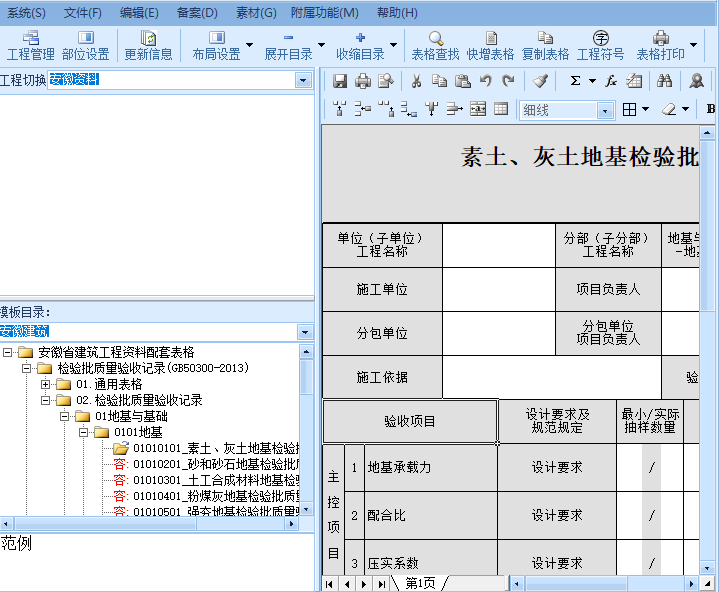Click the fx formula icon

click(609, 81)
